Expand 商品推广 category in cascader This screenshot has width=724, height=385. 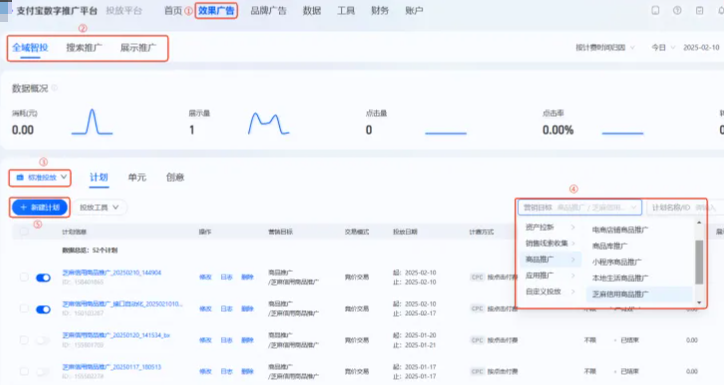tap(549, 259)
